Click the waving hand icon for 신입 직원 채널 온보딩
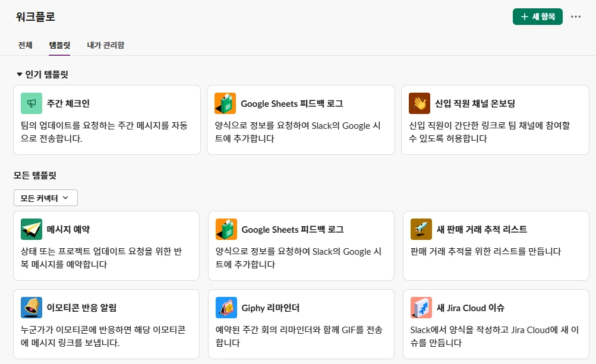Viewport: 596px width, 364px height. 420,103
